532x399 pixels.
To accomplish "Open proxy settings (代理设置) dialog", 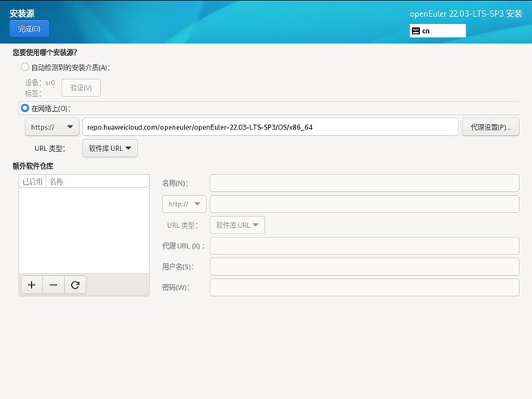I will click(490, 127).
